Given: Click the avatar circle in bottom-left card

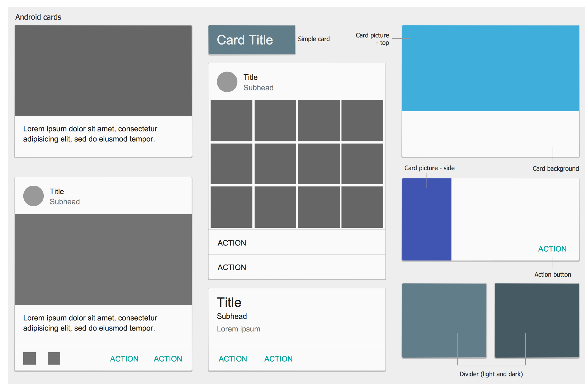Looking at the screenshot, I should (x=33, y=196).
